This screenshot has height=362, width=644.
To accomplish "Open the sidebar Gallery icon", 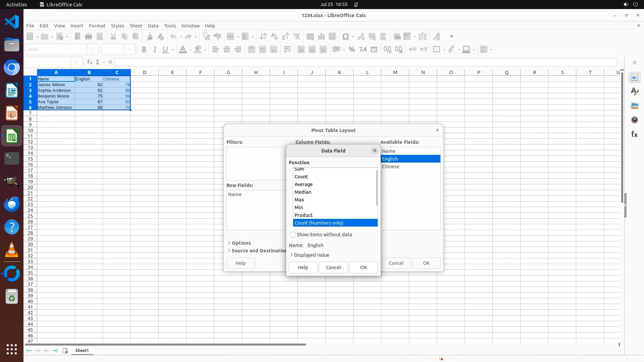I will 634,106.
